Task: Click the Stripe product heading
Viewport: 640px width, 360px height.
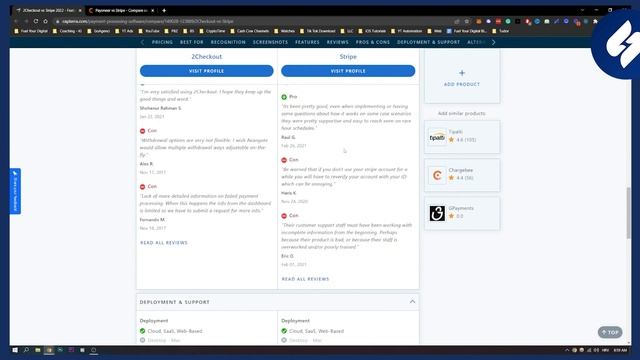Action: click(348, 57)
